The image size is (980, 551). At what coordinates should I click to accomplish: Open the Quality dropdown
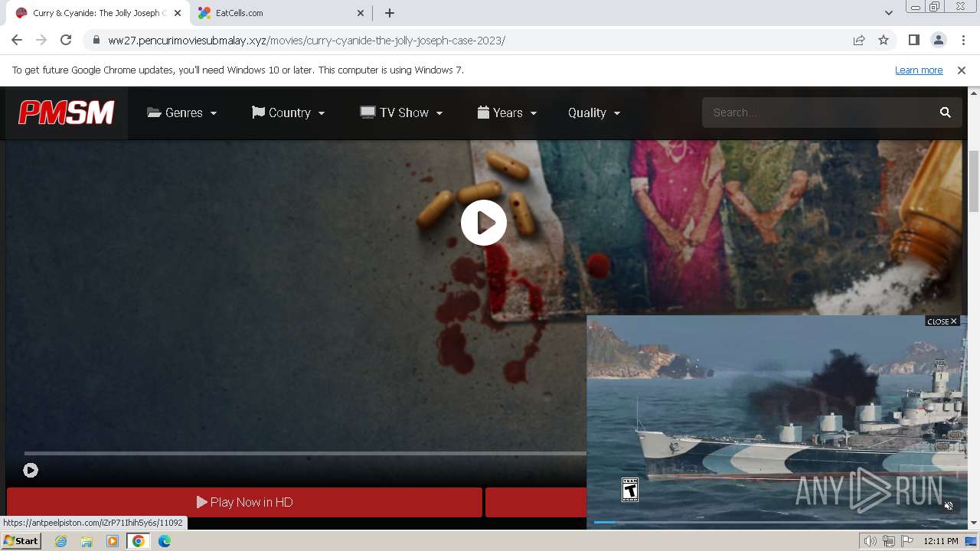pyautogui.click(x=594, y=112)
